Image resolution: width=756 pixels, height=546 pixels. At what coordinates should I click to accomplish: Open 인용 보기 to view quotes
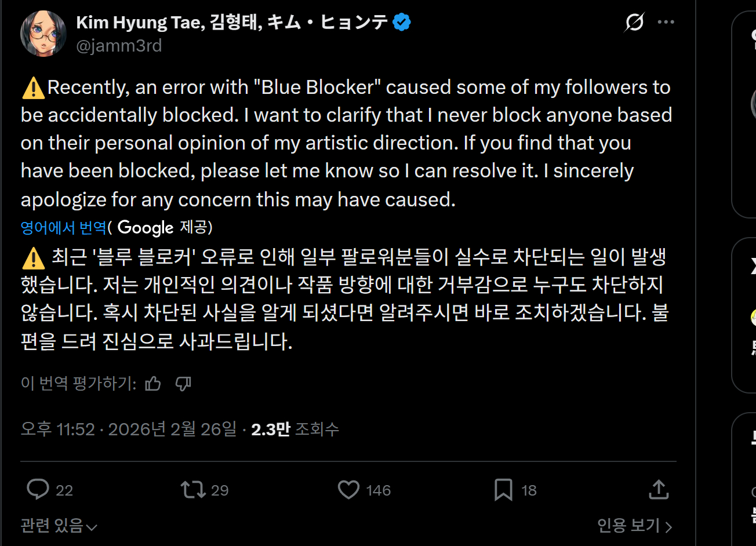(634, 526)
